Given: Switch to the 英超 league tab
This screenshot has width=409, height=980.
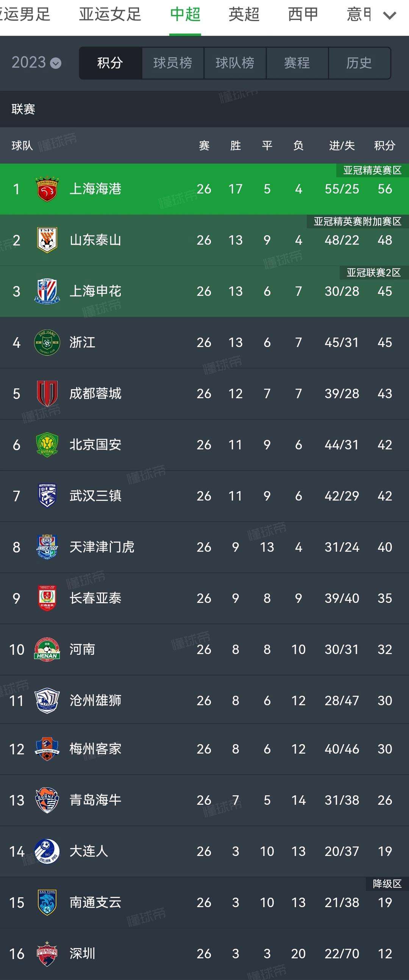Looking at the screenshot, I should [x=244, y=14].
